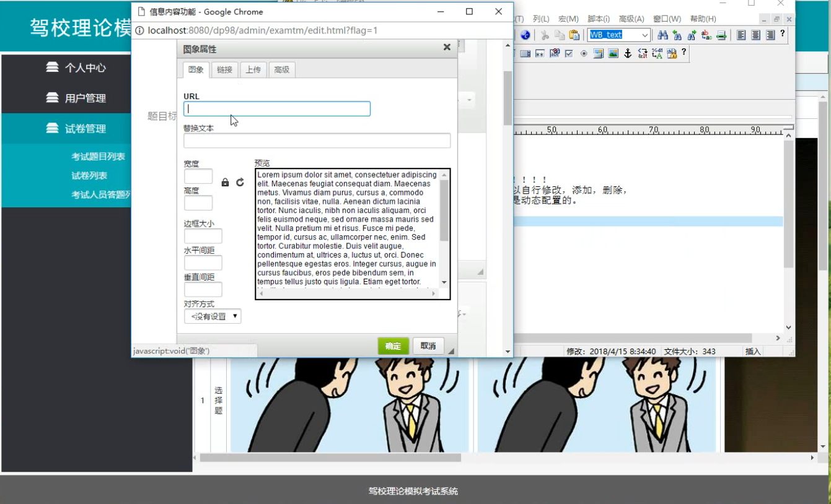
Task: Insert radio button form element icon
Action: (584, 53)
